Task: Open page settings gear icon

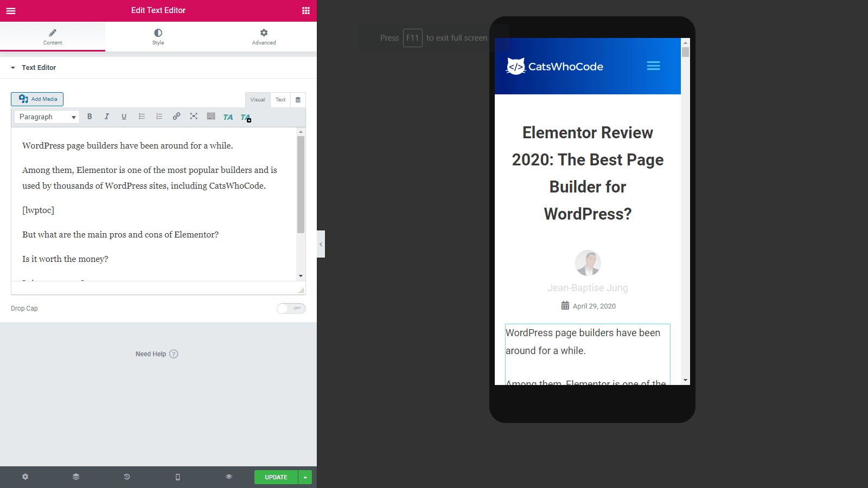Action: tap(25, 477)
